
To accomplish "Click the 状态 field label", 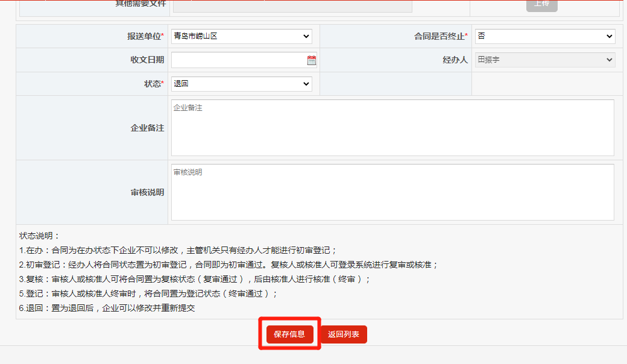I will pyautogui.click(x=154, y=84).
